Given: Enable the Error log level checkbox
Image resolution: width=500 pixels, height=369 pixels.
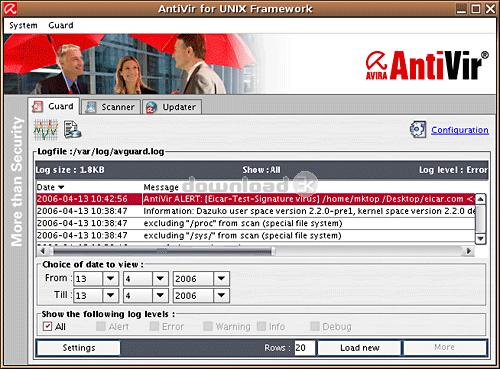Looking at the screenshot, I should pos(154,326).
